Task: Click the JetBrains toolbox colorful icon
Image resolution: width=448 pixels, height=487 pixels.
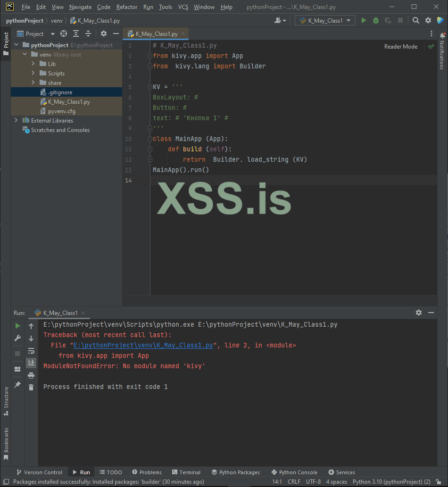Action: click(x=440, y=20)
